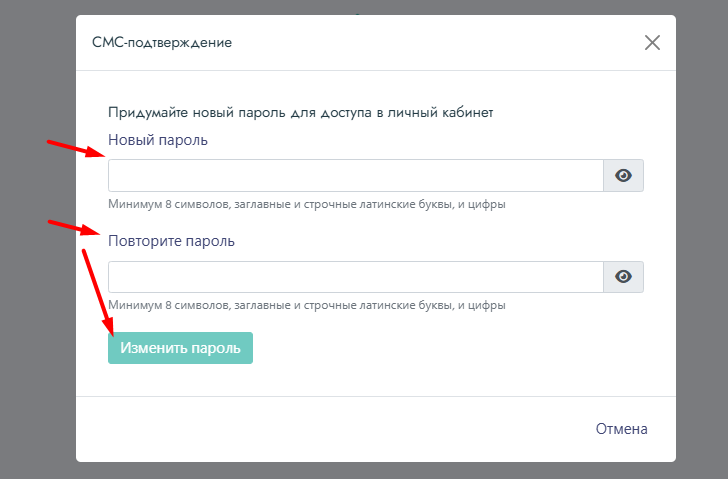Show the new password via eye icon
Viewport: 728px width, 479px height.
point(623,175)
